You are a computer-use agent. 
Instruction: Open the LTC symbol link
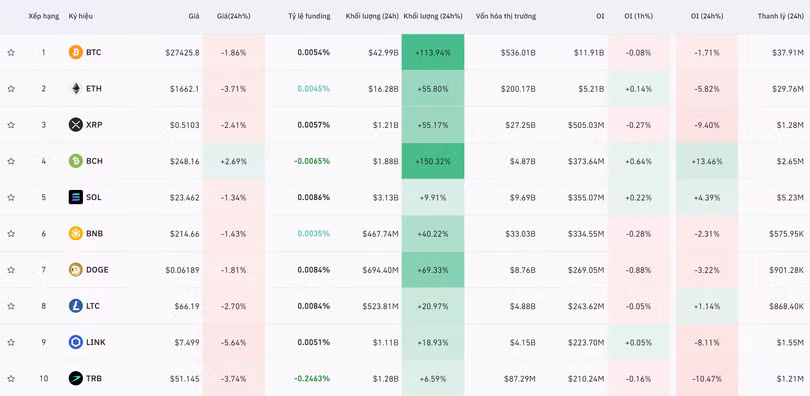[93, 306]
